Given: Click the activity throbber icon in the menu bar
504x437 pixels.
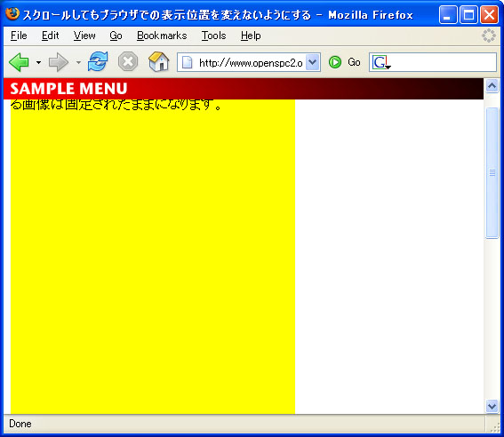Looking at the screenshot, I should 489,36.
